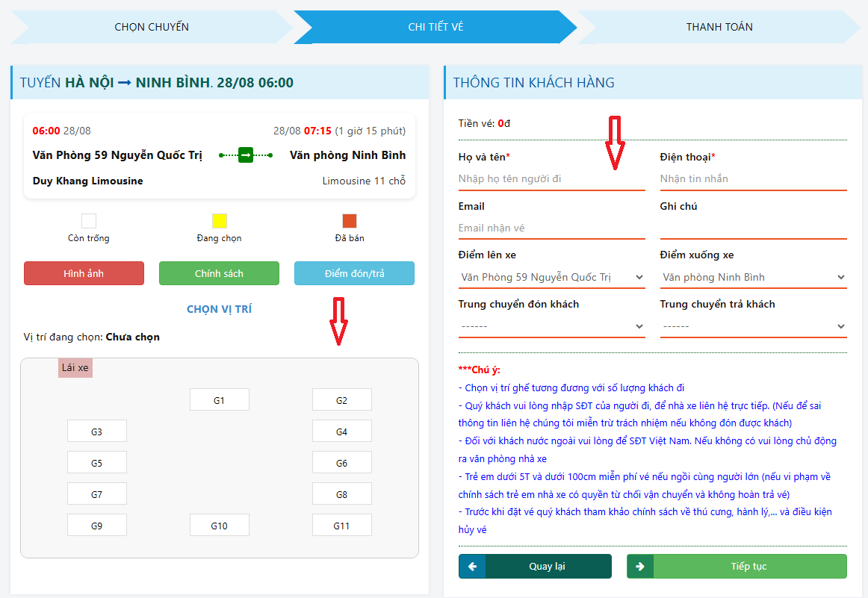Viewport: 868px width, 598px height.
Task: Expand the Điểm xuống xe dropdown
Action: 753,277
